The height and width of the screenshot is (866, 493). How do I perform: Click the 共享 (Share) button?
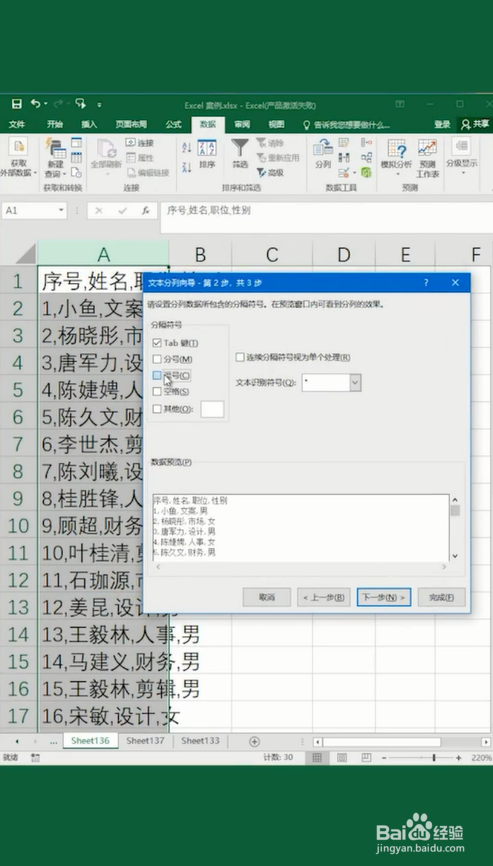tap(475, 124)
